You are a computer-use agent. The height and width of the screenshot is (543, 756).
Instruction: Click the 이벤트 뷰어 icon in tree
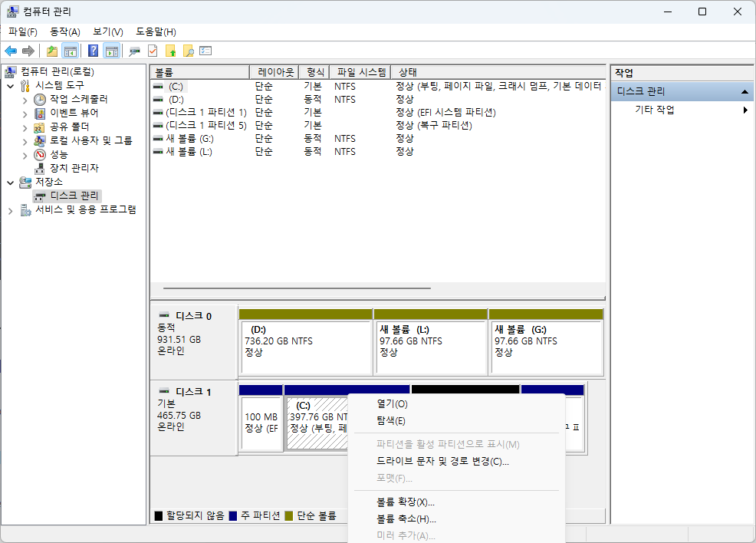[40, 114]
